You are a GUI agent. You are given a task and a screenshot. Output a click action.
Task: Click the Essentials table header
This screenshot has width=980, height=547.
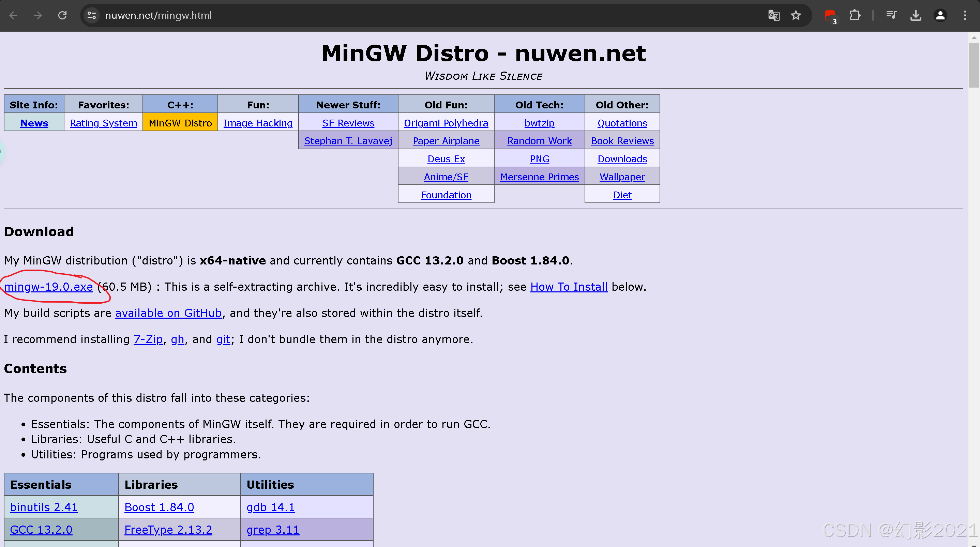point(61,484)
